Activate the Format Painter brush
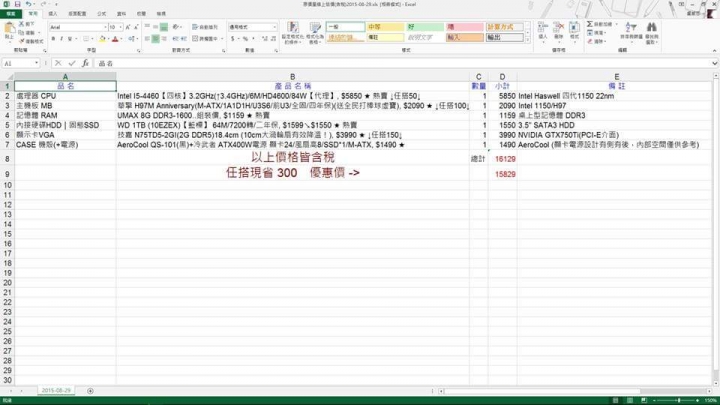 click(x=22, y=41)
